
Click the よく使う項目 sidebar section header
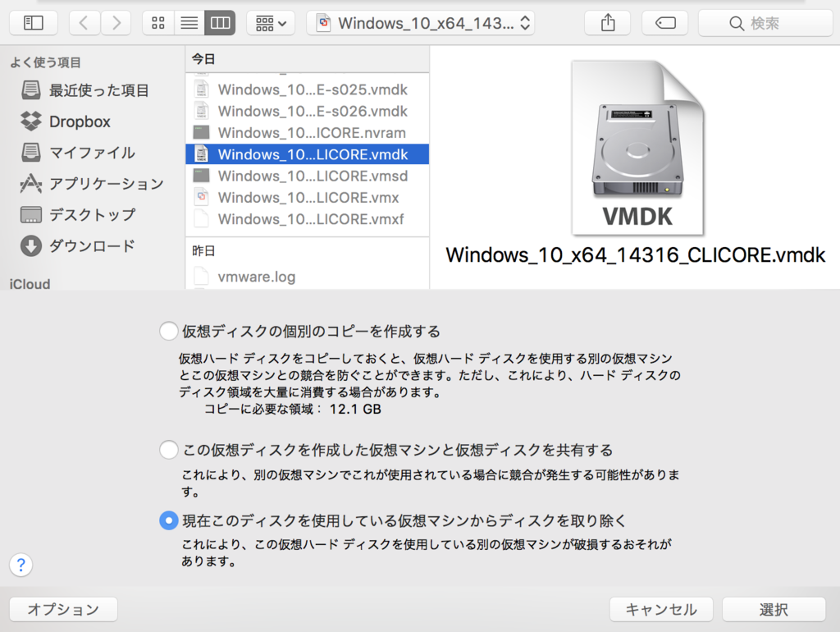(x=46, y=62)
